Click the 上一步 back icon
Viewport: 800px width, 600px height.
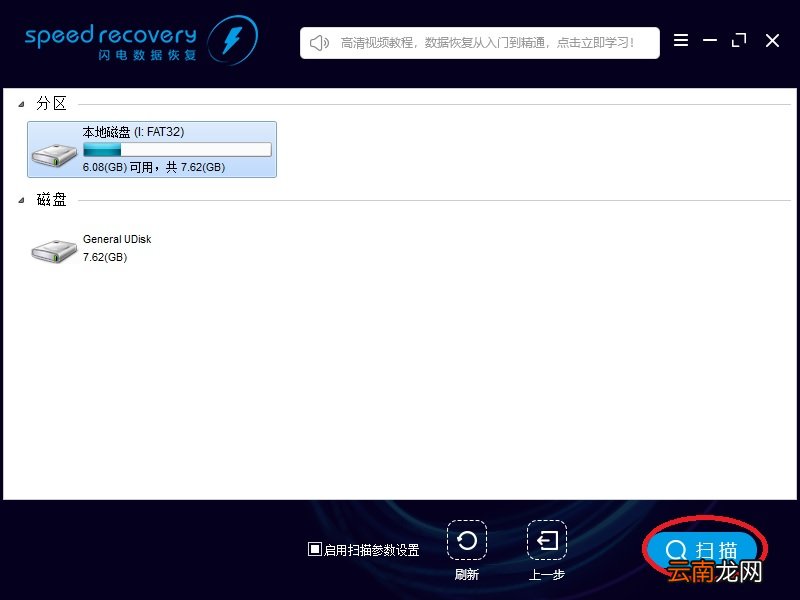547,540
